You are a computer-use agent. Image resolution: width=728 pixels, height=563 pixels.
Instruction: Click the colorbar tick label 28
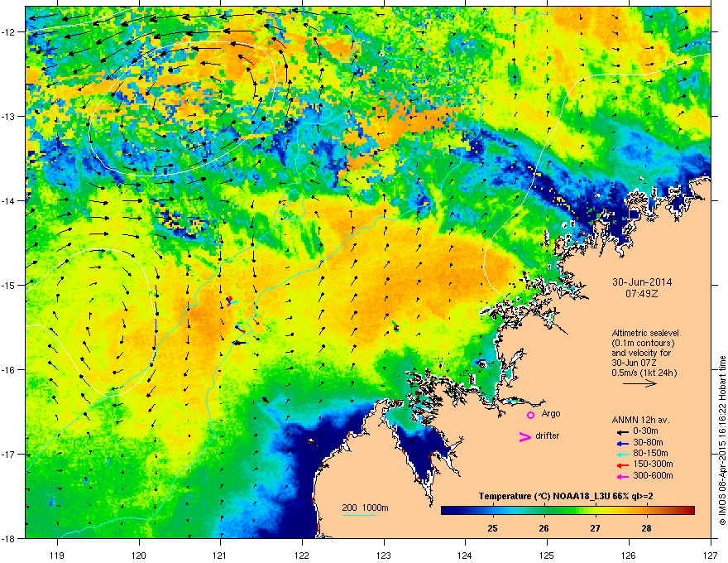click(646, 528)
